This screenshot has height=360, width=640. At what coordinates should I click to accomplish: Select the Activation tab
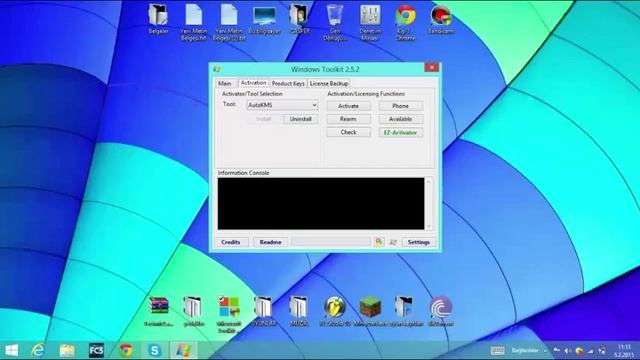tap(253, 82)
